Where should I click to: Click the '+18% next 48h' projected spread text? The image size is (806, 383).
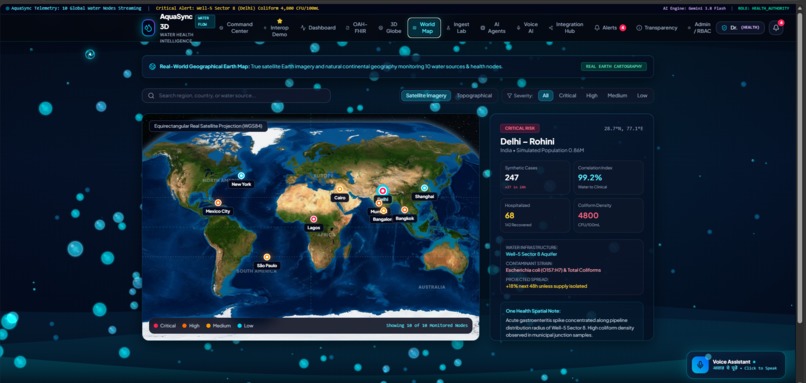pyautogui.click(x=546, y=286)
